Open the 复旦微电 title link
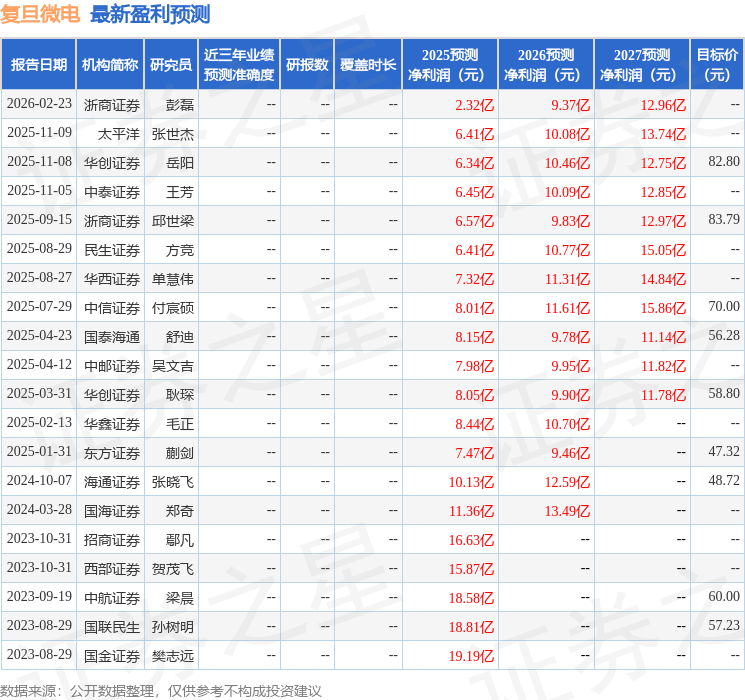This screenshot has height=700, width=745. (x=40, y=14)
